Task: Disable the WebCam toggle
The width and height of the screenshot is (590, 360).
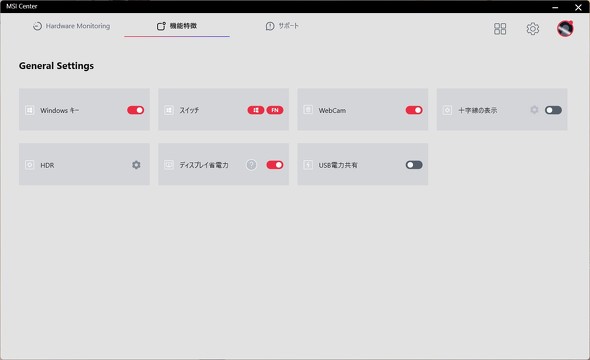Action: tap(414, 110)
